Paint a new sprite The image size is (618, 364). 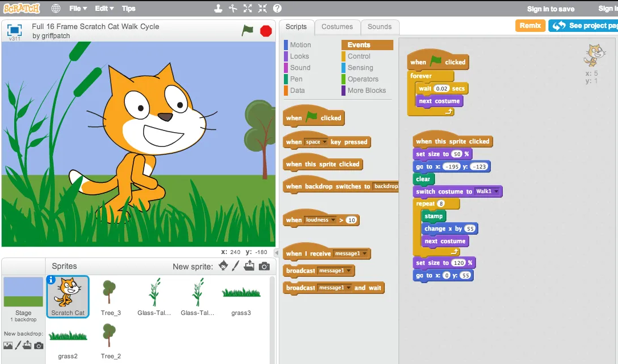pyautogui.click(x=235, y=266)
